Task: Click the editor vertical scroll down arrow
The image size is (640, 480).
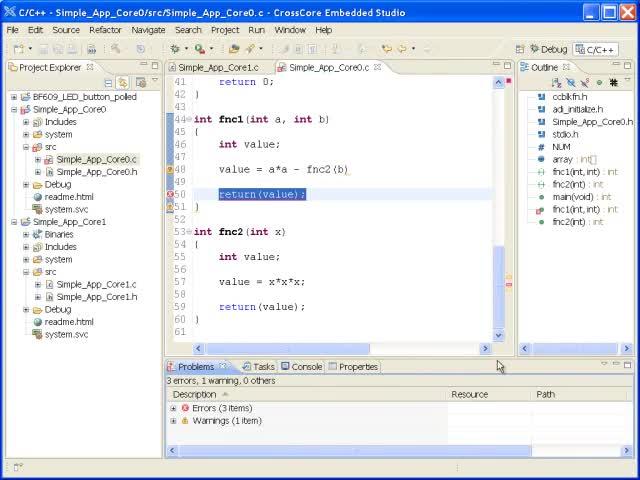Action: (x=498, y=336)
